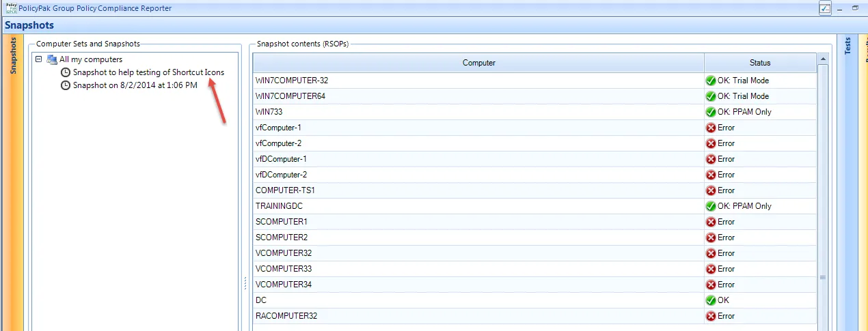
Task: Select Snapshot to help testing of Shortcut Icons
Action: [148, 72]
